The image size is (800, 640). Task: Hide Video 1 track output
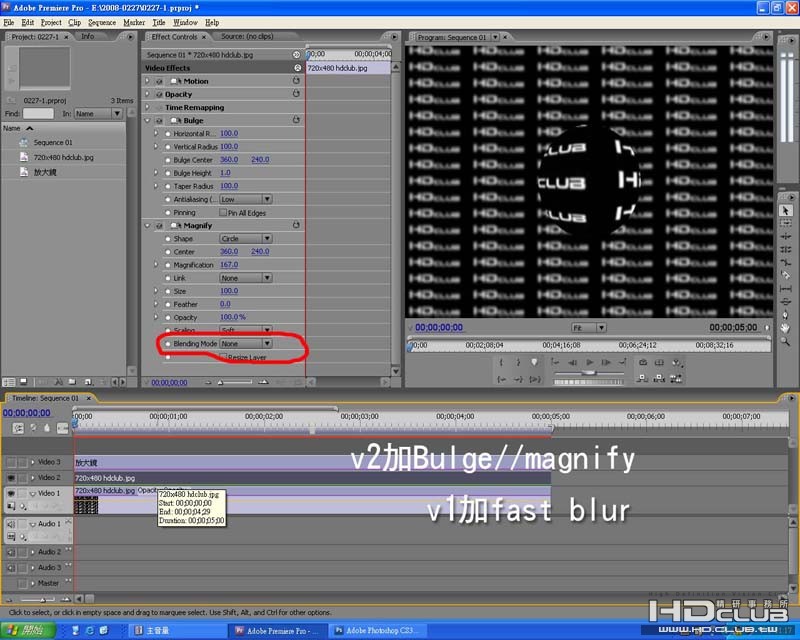11,493
